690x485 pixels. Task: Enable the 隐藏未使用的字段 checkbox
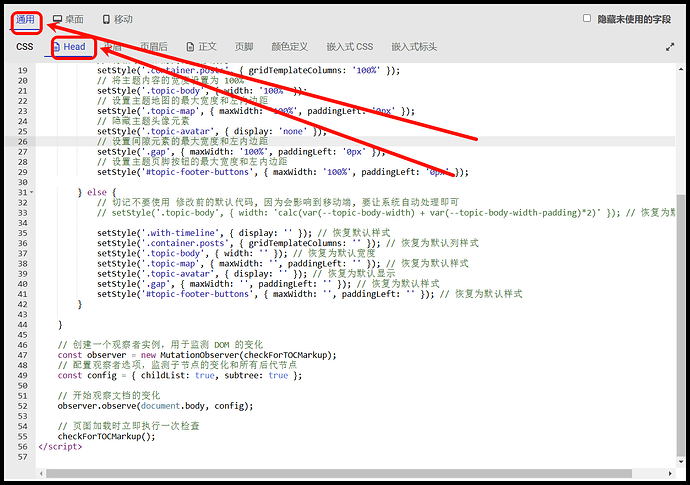587,18
